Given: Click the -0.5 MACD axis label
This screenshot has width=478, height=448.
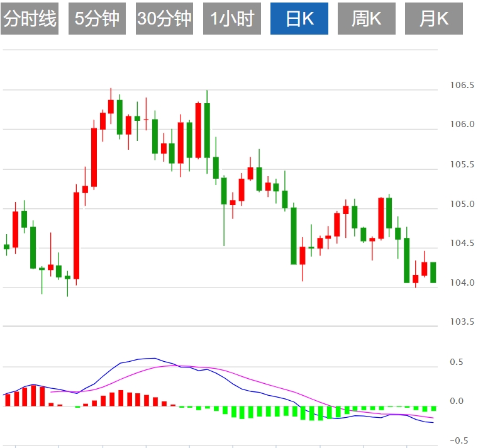Looking at the screenshot, I should pyautogui.click(x=459, y=440).
